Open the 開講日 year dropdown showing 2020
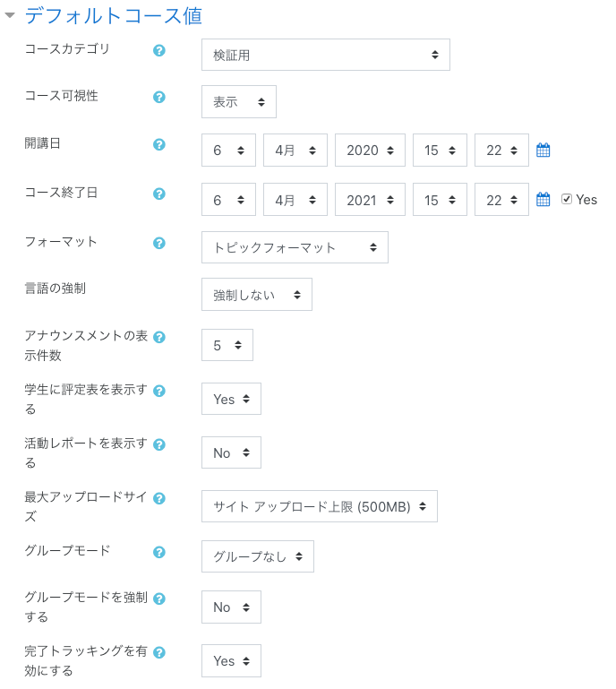The image size is (616, 689). coord(370,151)
